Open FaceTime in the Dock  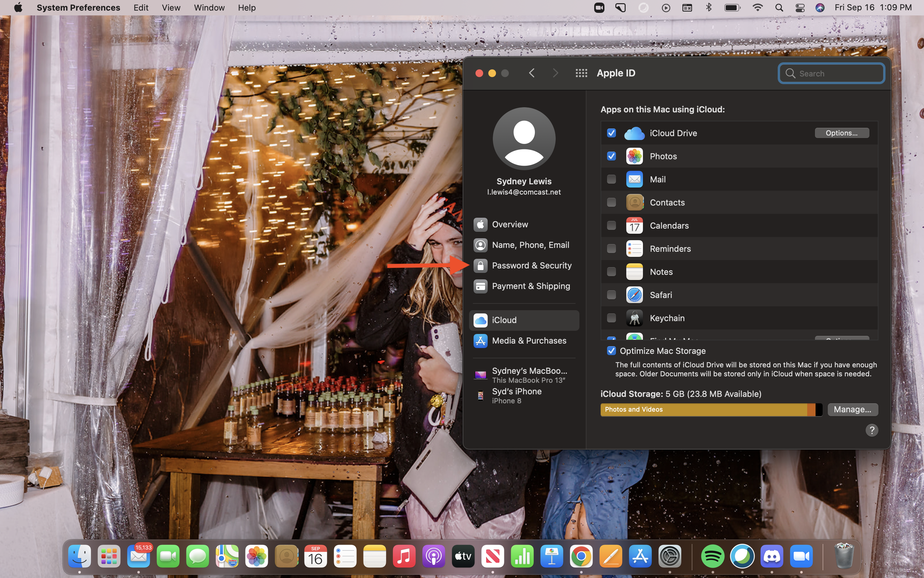[x=168, y=556]
